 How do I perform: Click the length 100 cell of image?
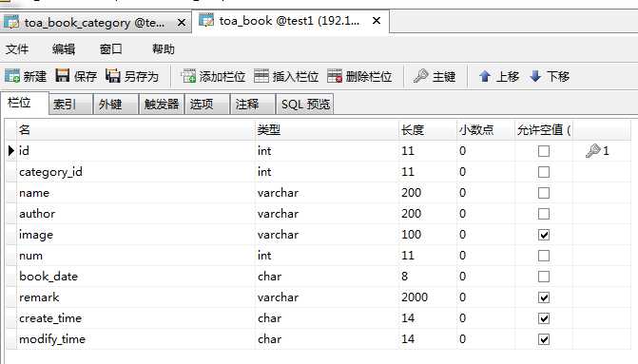click(x=428, y=235)
